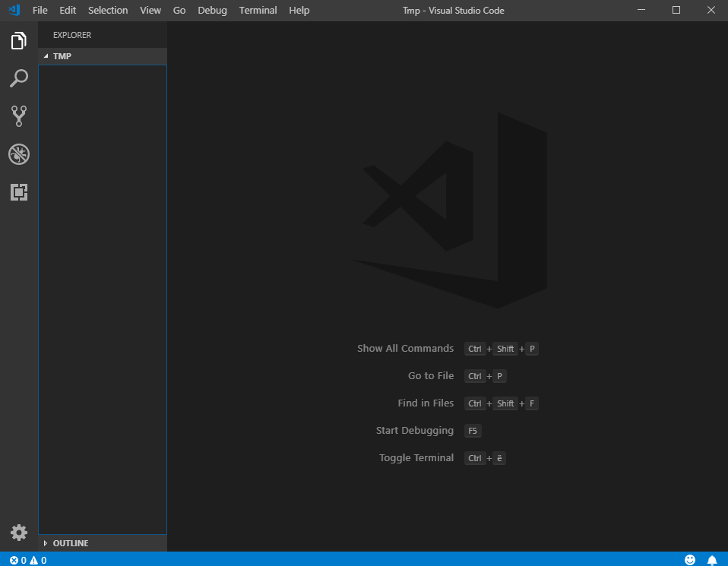Click the F5 key hint
The image size is (728, 566).
click(x=473, y=431)
